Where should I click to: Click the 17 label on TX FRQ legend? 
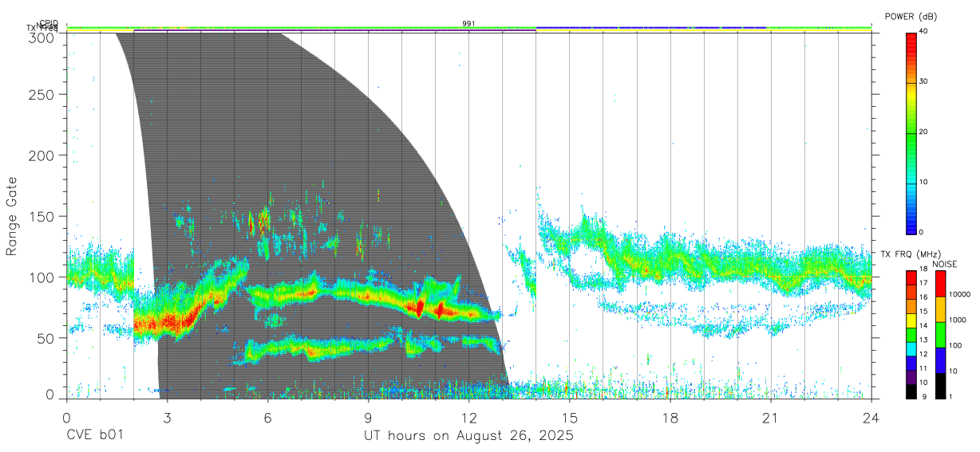[x=923, y=283]
